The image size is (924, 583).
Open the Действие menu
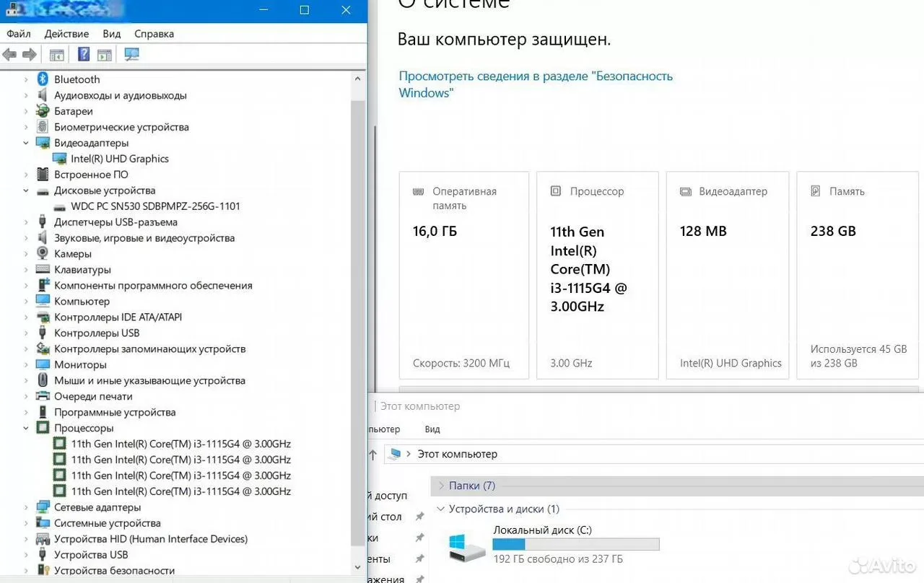click(66, 34)
